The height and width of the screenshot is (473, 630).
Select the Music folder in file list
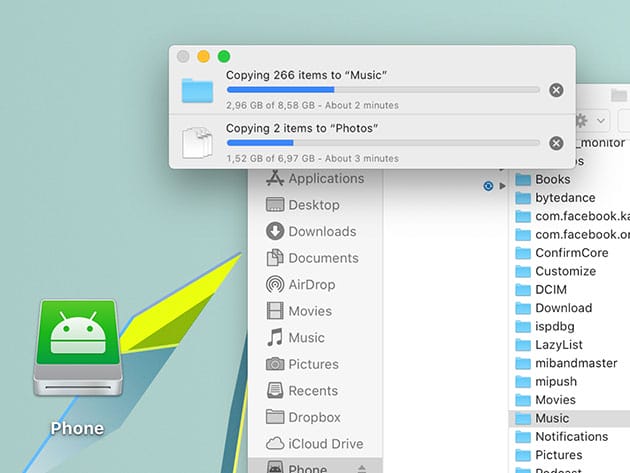pyautogui.click(x=551, y=418)
